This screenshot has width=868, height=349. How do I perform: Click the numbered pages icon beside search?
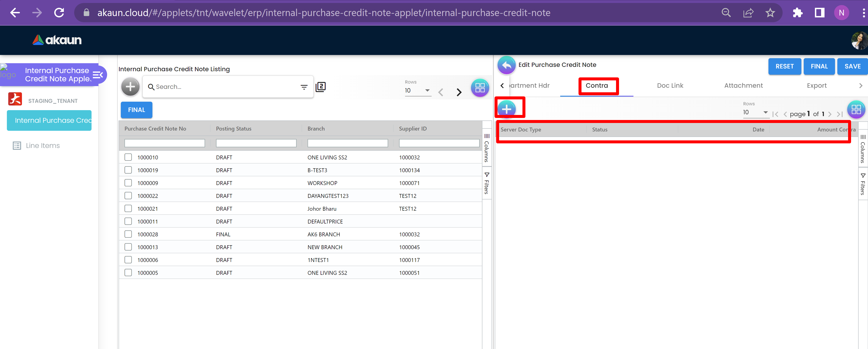pyautogui.click(x=320, y=87)
